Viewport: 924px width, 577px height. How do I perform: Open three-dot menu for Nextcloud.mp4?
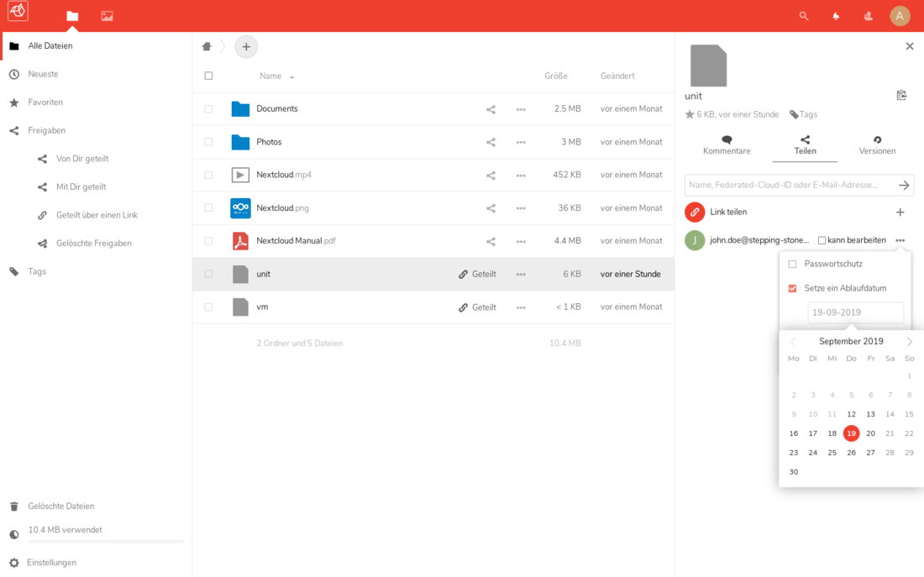[521, 176]
